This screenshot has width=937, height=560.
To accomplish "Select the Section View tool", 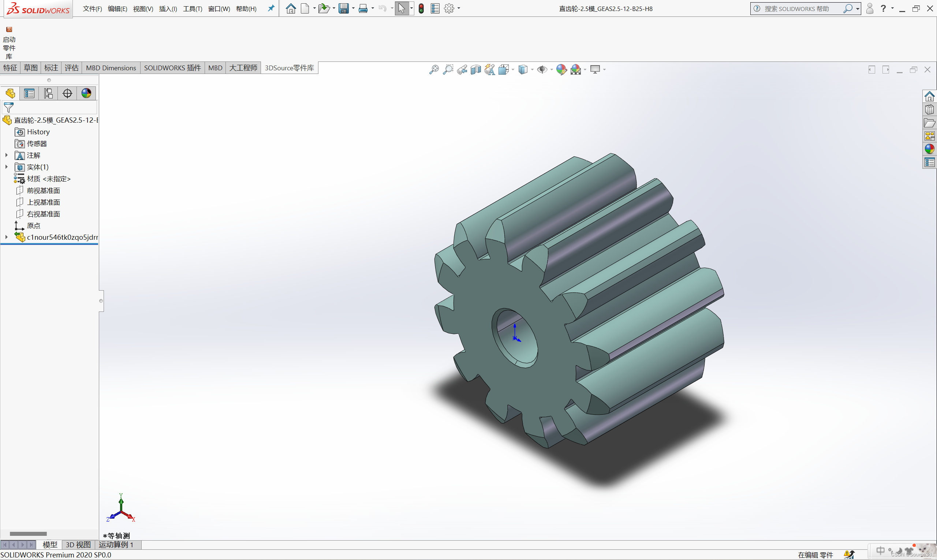I will [476, 70].
